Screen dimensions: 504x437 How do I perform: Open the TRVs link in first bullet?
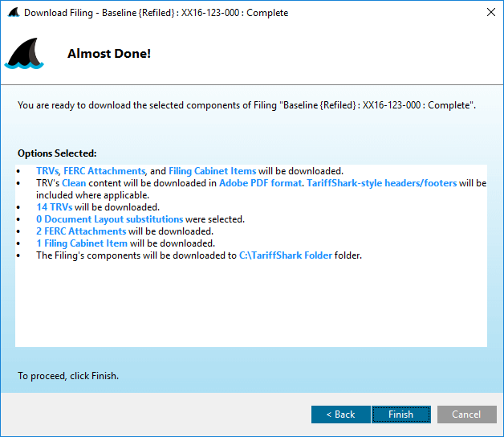[x=47, y=171]
